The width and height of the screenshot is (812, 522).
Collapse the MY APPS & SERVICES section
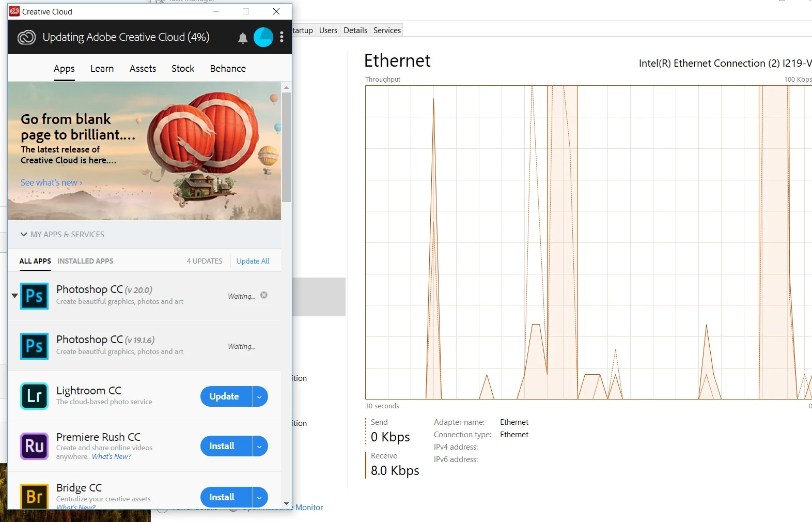24,234
